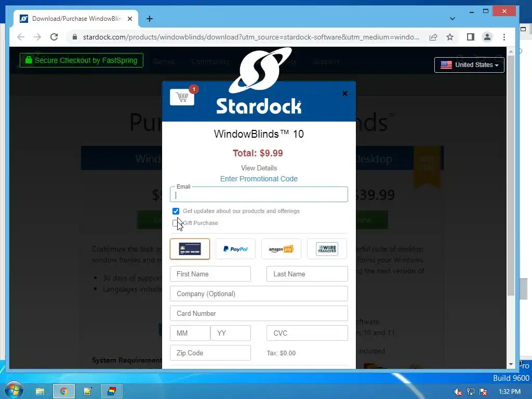
Task: Open a new browser tab
Action: [150, 19]
